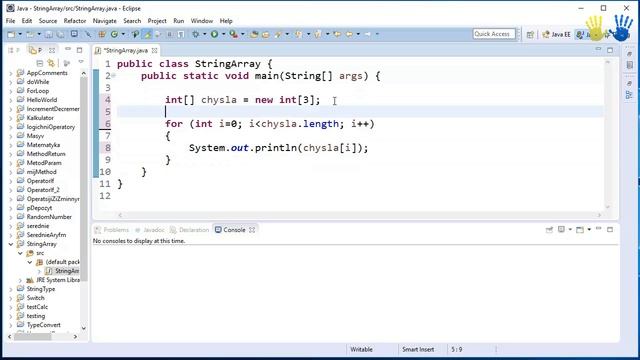Screen dimensions: 640x360
Task: Click the Package Explorer horizontal scrollbar
Action: coord(33,337)
